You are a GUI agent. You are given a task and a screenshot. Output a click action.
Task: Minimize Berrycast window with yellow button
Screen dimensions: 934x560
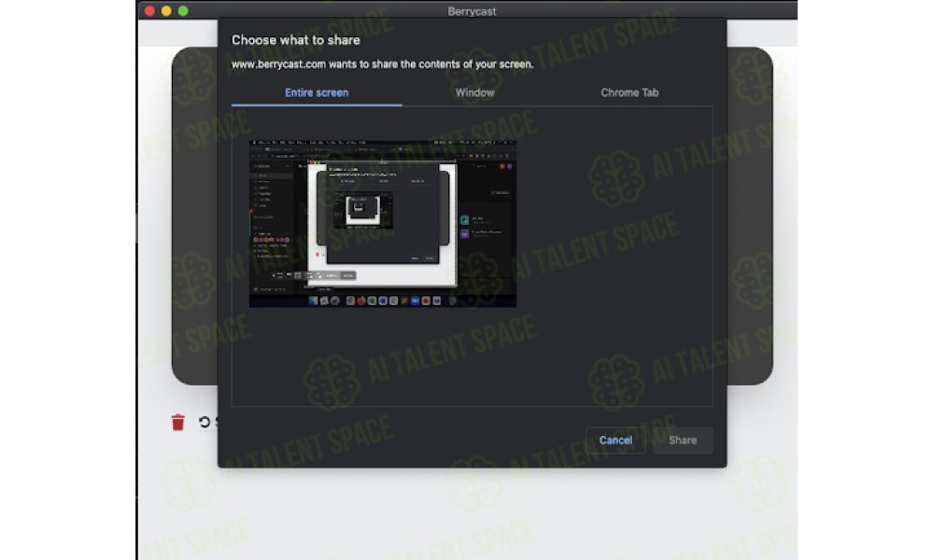[x=167, y=10]
